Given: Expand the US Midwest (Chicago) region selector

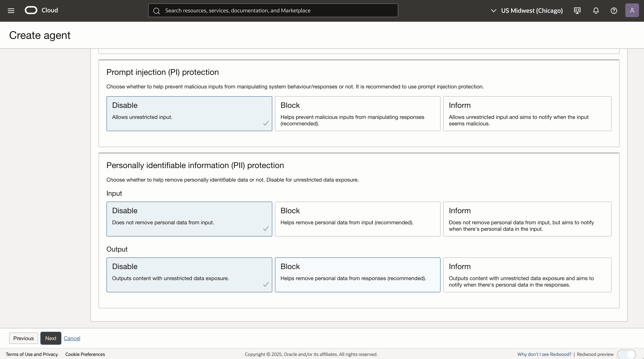Looking at the screenshot, I should tap(527, 10).
